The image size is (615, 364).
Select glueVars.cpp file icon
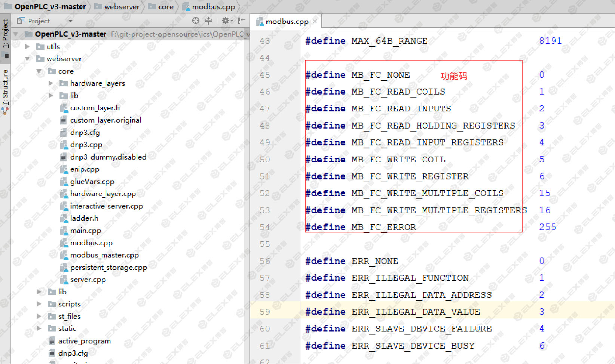[x=64, y=182]
